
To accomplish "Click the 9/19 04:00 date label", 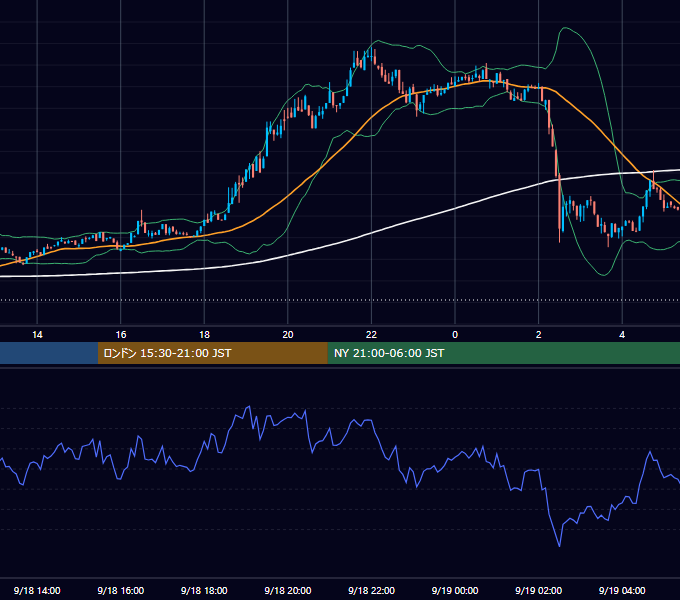I will pos(622,590).
